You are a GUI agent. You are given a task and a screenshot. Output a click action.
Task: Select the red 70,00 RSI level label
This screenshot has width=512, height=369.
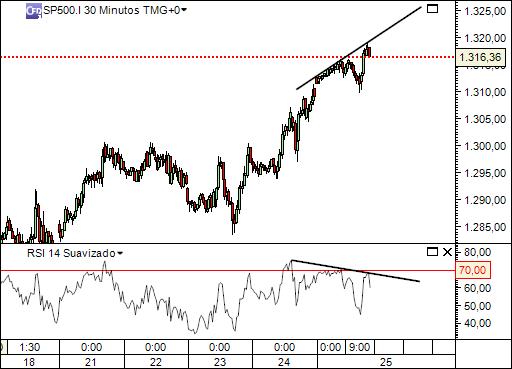click(473, 270)
